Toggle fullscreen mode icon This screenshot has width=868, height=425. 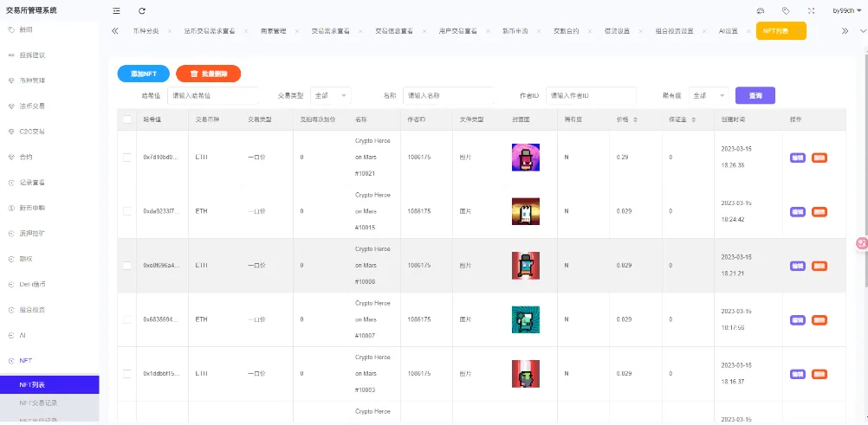pyautogui.click(x=811, y=10)
